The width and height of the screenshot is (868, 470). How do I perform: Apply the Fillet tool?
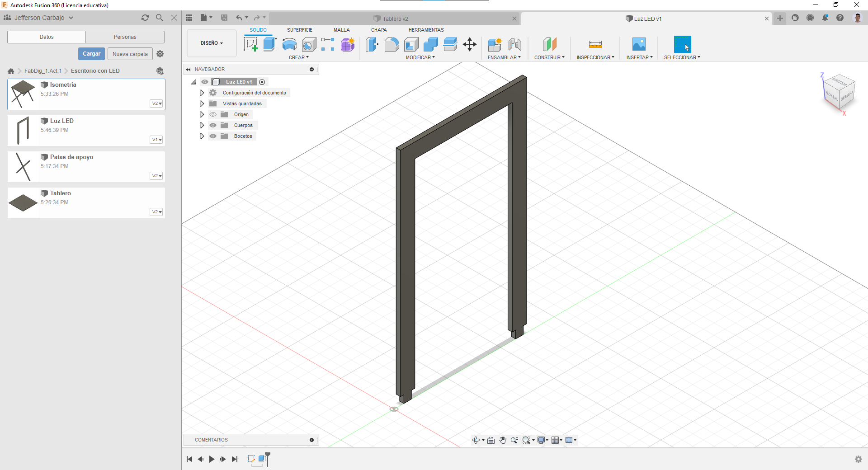[x=392, y=44]
